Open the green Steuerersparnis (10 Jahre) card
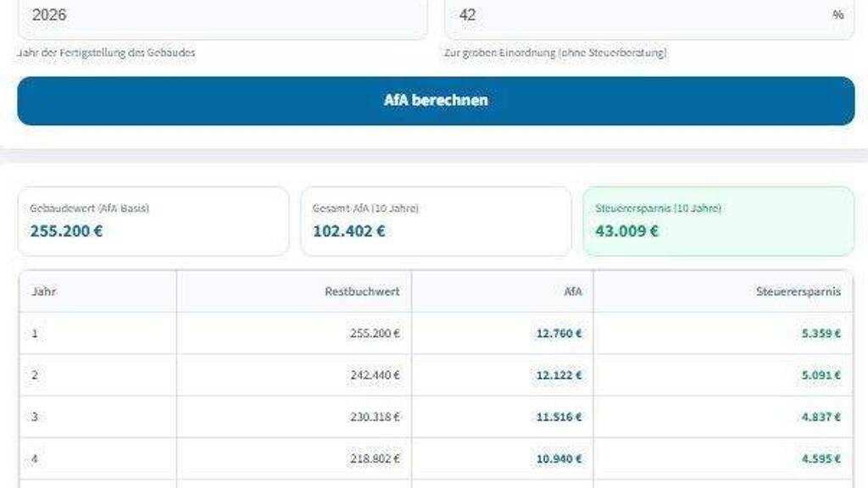This screenshot has width=868, height=488. (x=718, y=220)
